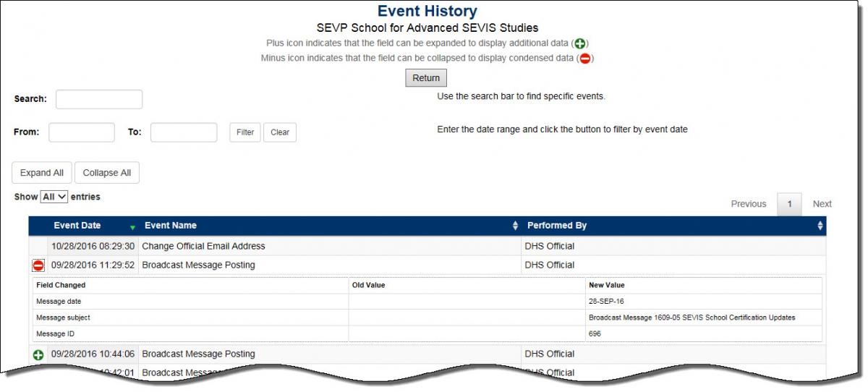The width and height of the screenshot is (868, 392).
Task: Go to Previous page
Action: [x=749, y=204]
